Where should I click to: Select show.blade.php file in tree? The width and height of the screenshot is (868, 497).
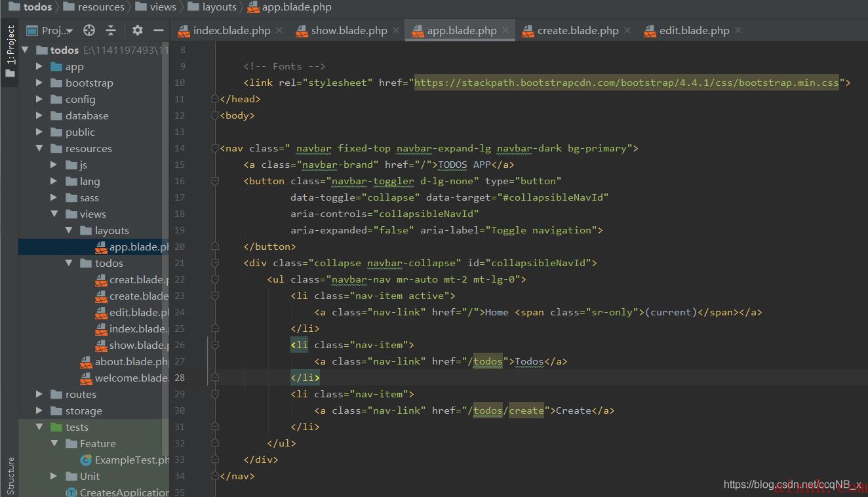coord(132,345)
